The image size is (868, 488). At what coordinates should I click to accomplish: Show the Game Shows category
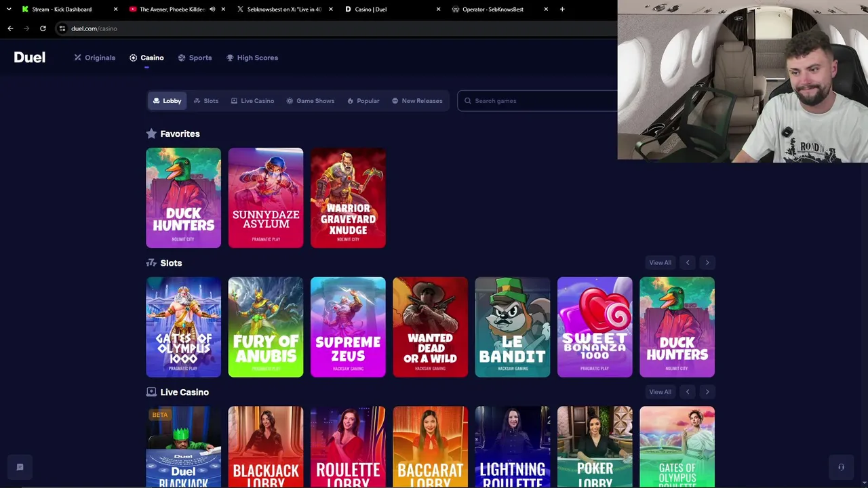310,101
